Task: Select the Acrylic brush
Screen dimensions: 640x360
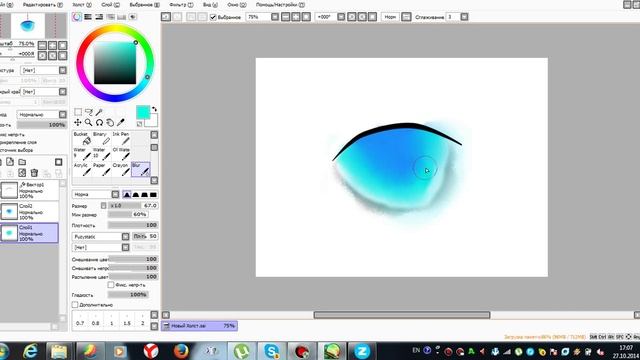Action: point(82,169)
